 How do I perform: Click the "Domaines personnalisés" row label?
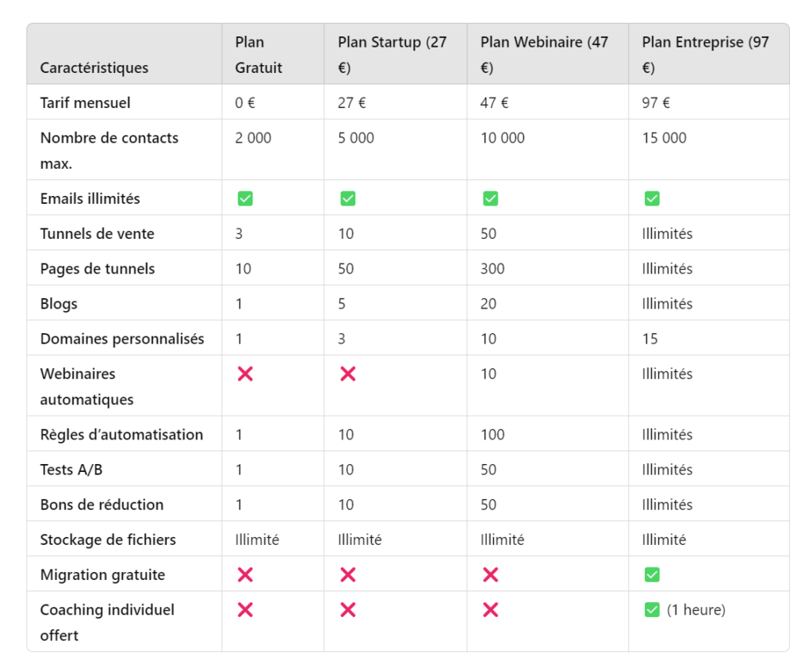[x=122, y=339]
